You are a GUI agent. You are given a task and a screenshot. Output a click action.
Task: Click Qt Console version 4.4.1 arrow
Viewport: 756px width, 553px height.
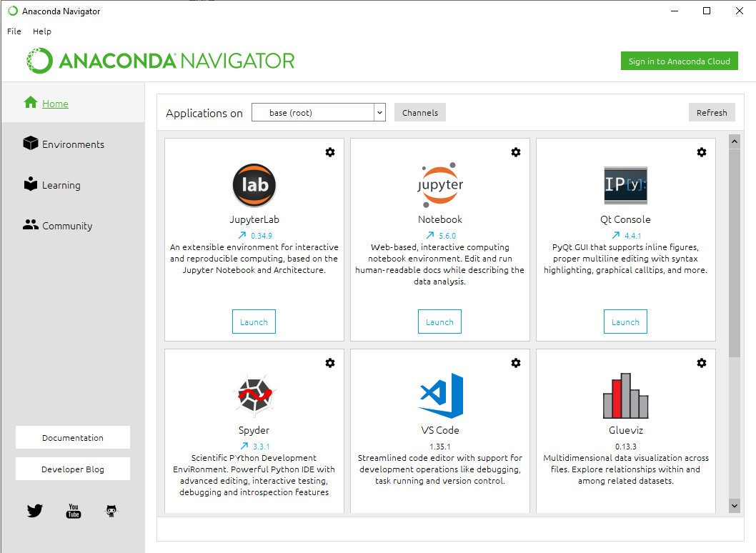(616, 235)
